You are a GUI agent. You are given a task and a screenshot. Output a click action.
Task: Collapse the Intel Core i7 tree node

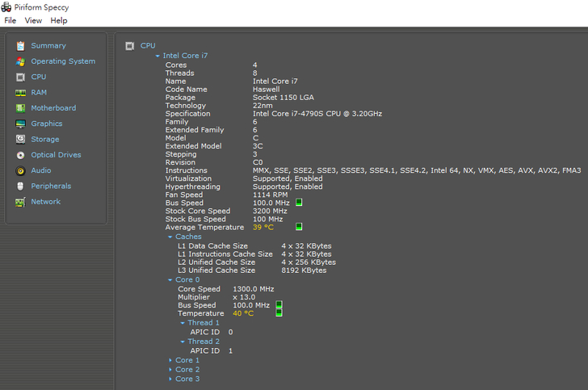(x=157, y=56)
